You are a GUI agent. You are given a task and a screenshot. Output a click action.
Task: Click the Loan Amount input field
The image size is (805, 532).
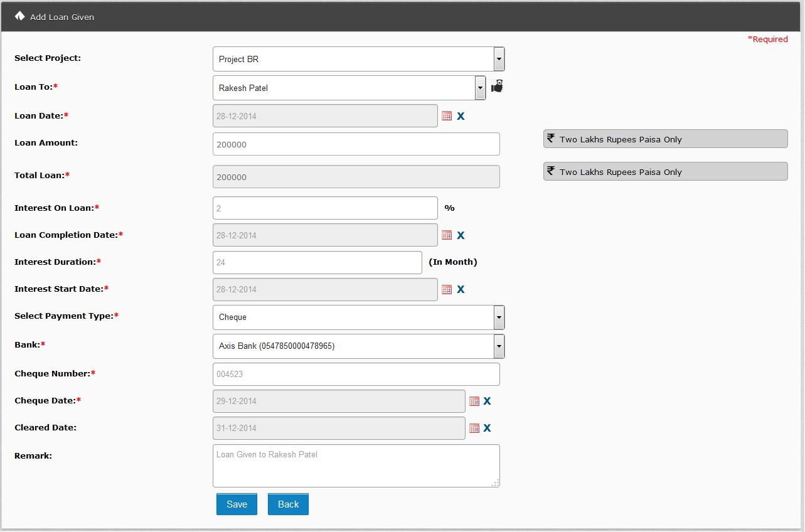click(x=356, y=144)
